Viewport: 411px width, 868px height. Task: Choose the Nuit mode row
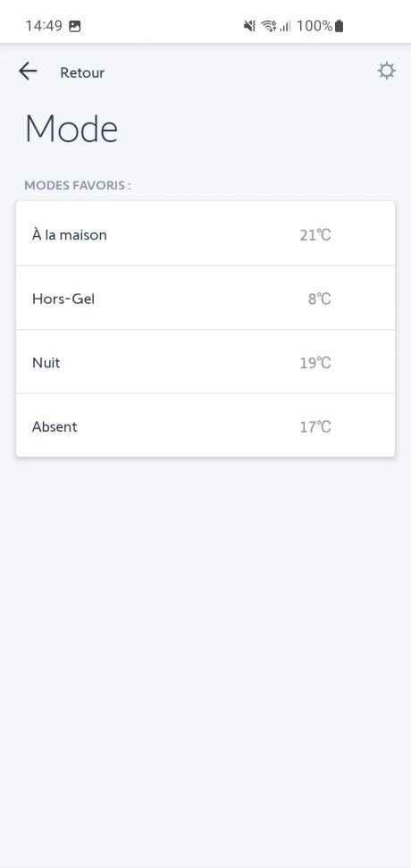[205, 363]
